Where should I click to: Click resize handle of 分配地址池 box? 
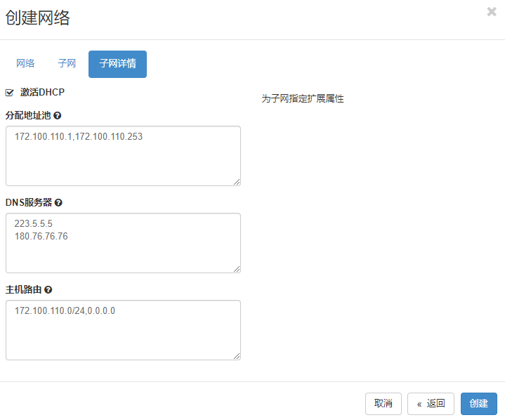pyautogui.click(x=237, y=181)
